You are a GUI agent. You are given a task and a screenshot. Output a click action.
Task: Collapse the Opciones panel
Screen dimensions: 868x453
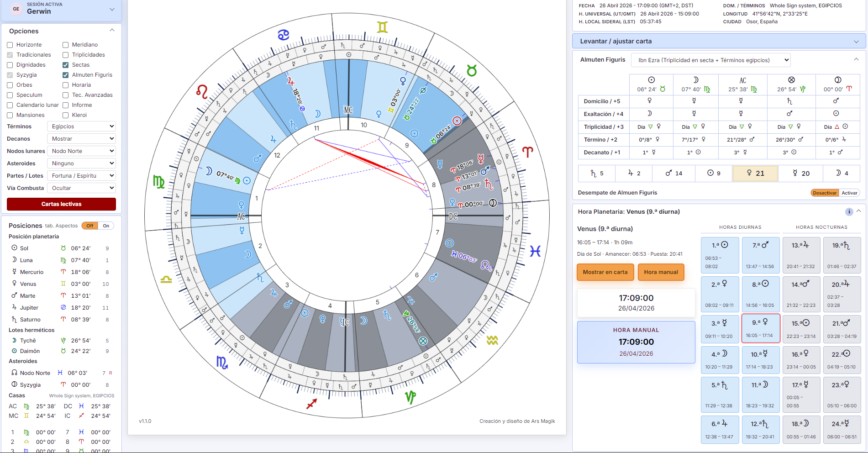point(112,31)
